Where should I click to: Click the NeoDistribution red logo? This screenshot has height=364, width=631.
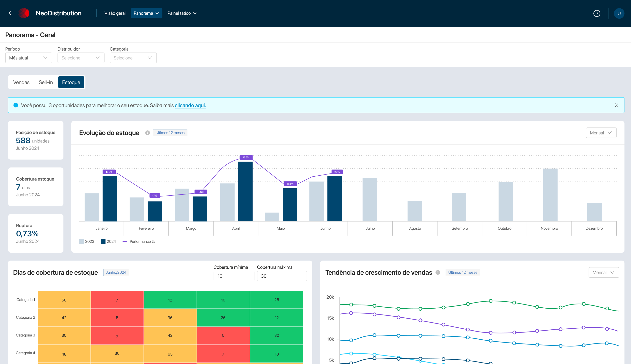click(24, 13)
